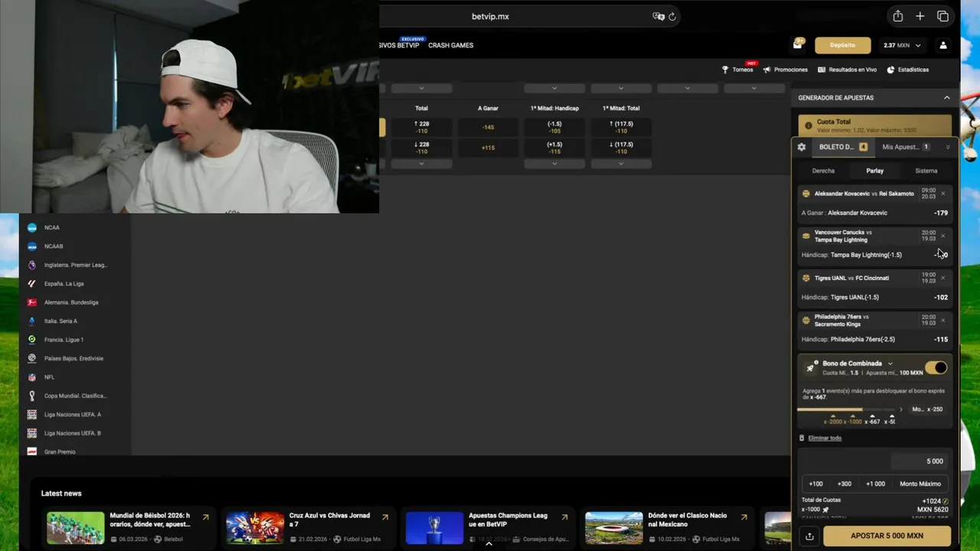The image size is (980, 551).
Task: Click the combo bonus progress bar
Action: [x=845, y=409]
